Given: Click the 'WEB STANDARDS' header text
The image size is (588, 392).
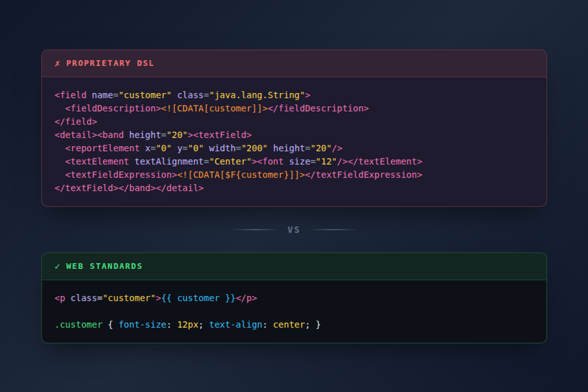Looking at the screenshot, I should tap(104, 266).
